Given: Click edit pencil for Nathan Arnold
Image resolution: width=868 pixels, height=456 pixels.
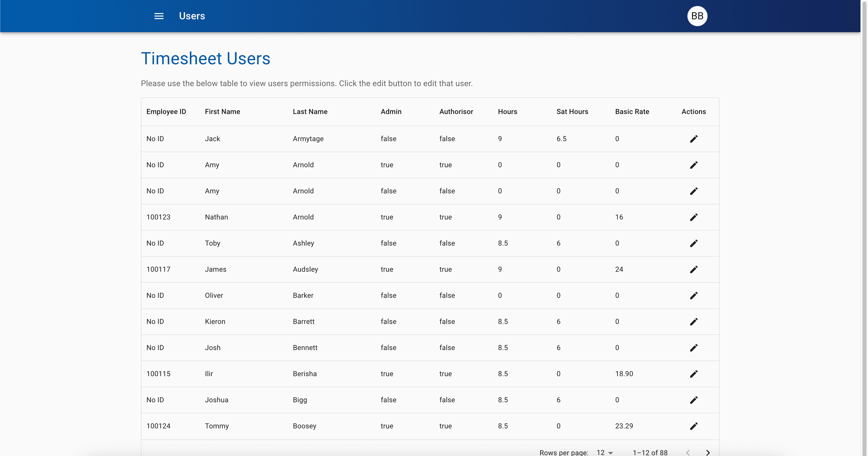Looking at the screenshot, I should click(693, 217).
